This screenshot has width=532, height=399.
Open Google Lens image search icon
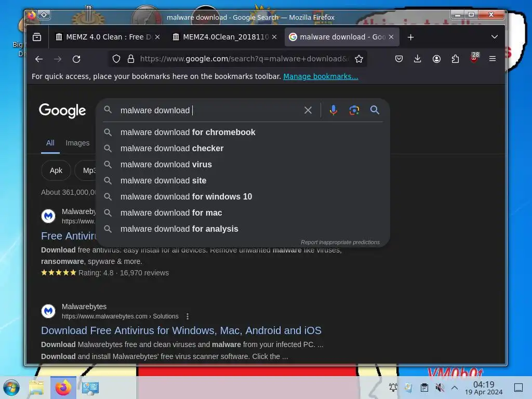point(354,110)
